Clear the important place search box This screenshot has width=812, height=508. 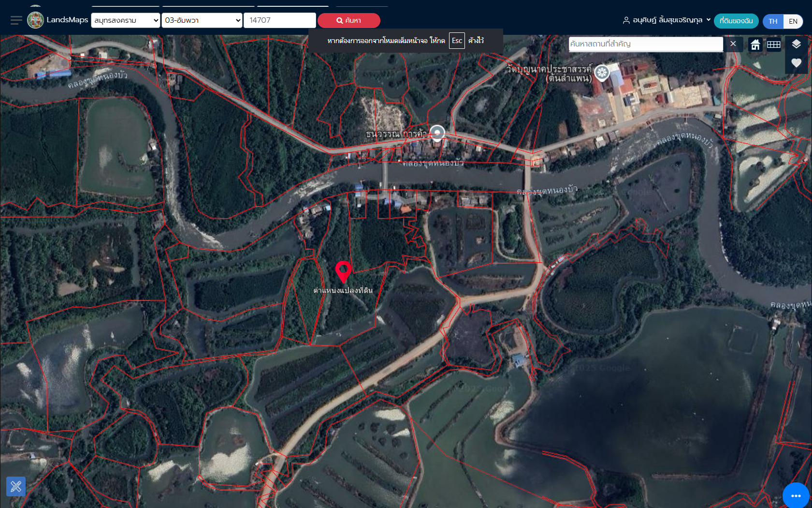(733, 44)
